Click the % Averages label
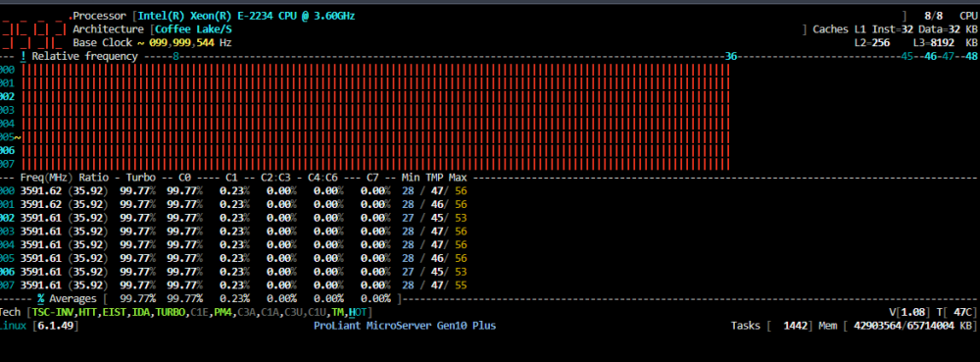 (67, 299)
